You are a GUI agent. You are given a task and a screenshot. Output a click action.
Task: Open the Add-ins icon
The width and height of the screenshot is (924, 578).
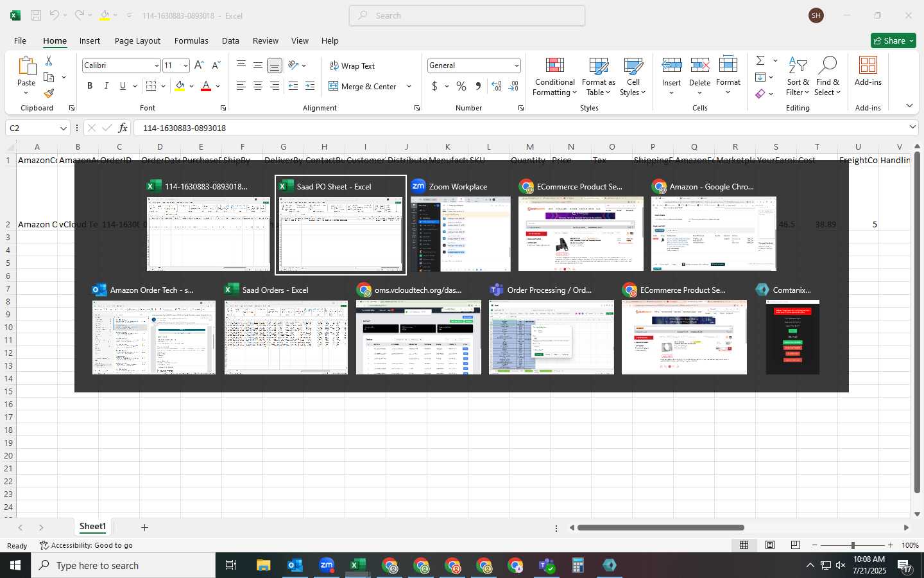868,71
